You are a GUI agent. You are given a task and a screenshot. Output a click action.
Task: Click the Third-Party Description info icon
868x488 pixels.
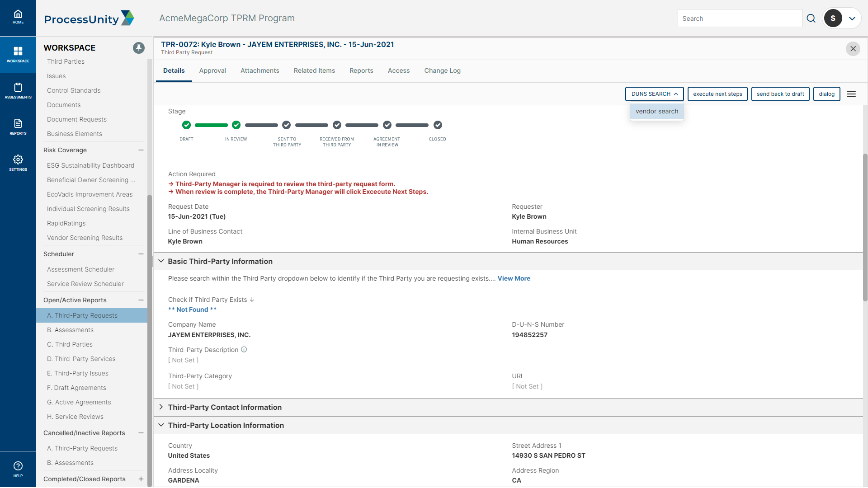point(244,350)
